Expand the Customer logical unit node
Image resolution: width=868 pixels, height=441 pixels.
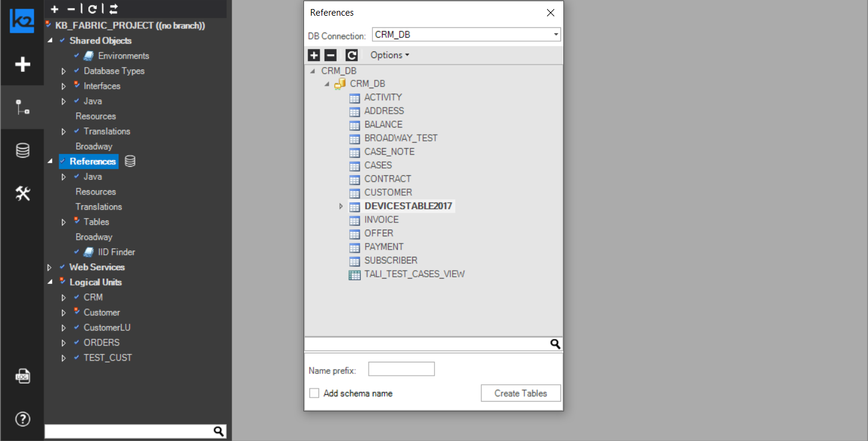pos(64,312)
